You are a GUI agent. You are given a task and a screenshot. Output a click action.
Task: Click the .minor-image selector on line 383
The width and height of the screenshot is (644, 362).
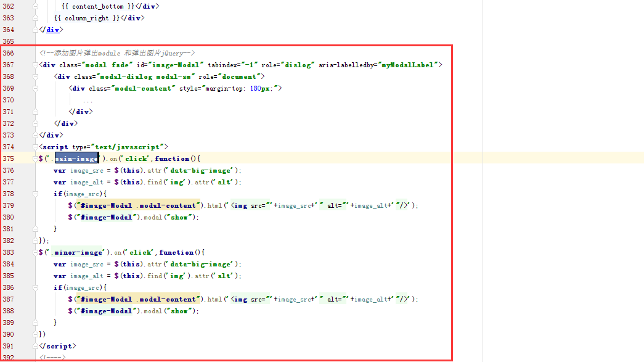coord(78,253)
